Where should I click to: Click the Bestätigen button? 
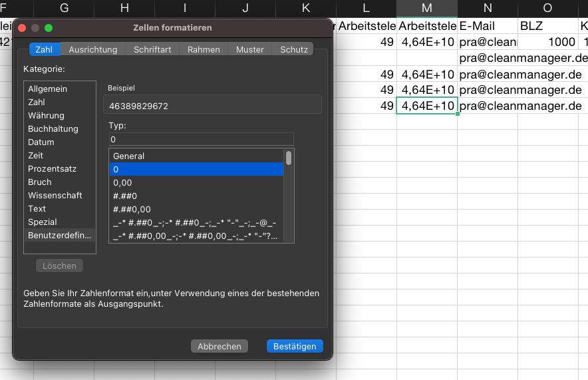click(295, 346)
